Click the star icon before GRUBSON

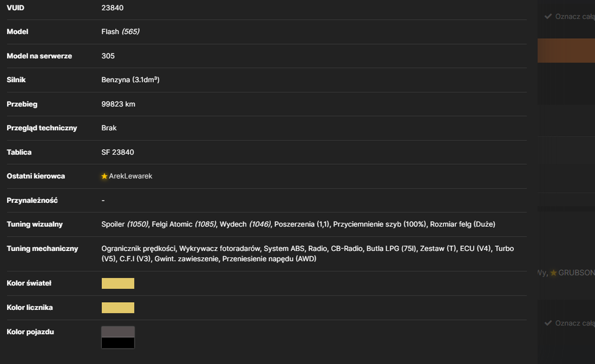553,272
